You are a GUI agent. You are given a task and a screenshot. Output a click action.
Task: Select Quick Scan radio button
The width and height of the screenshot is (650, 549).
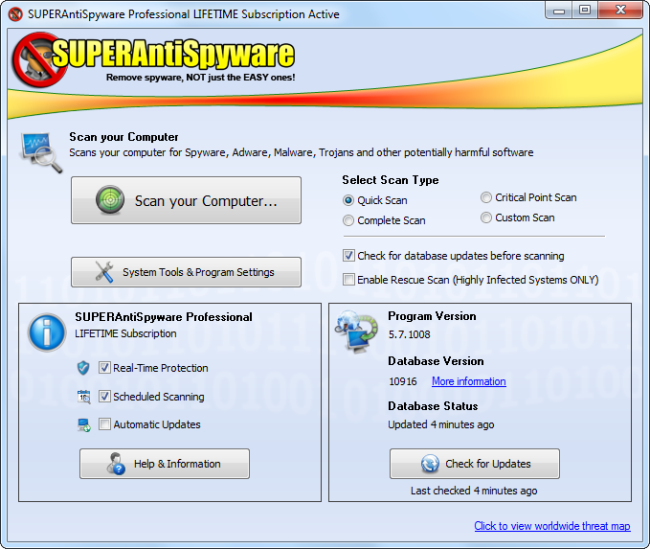coord(348,201)
